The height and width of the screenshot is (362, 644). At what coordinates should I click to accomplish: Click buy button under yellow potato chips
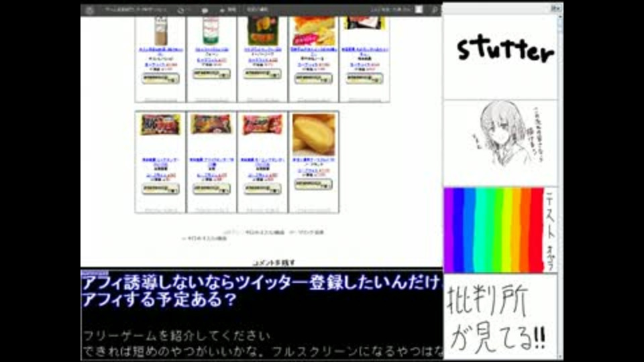313,78
